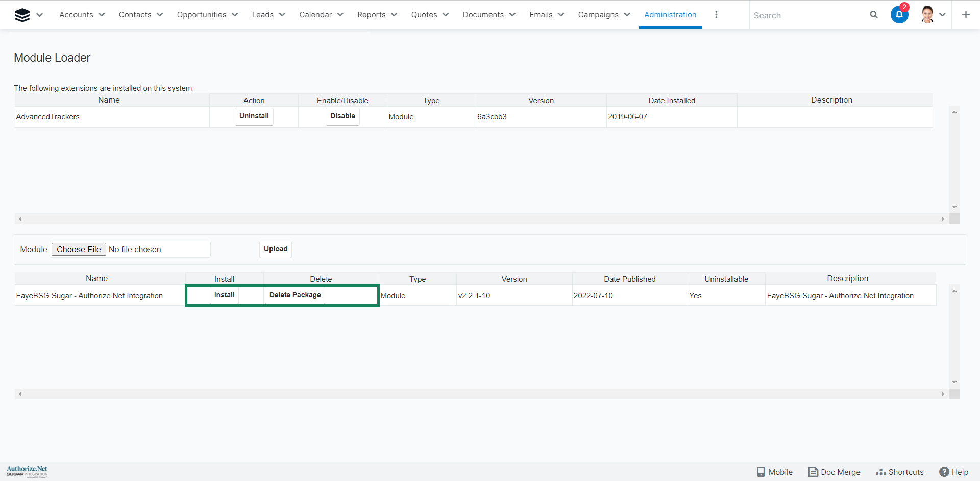Click the Authorize.Net footer logo
The height and width of the screenshot is (481, 980).
(27, 471)
